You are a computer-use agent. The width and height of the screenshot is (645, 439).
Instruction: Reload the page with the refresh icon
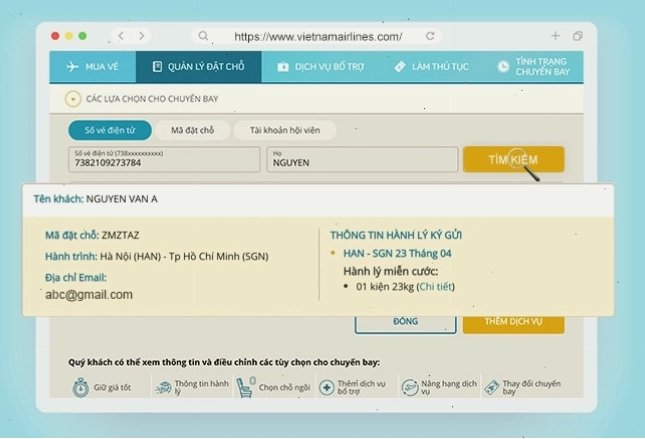point(430,36)
